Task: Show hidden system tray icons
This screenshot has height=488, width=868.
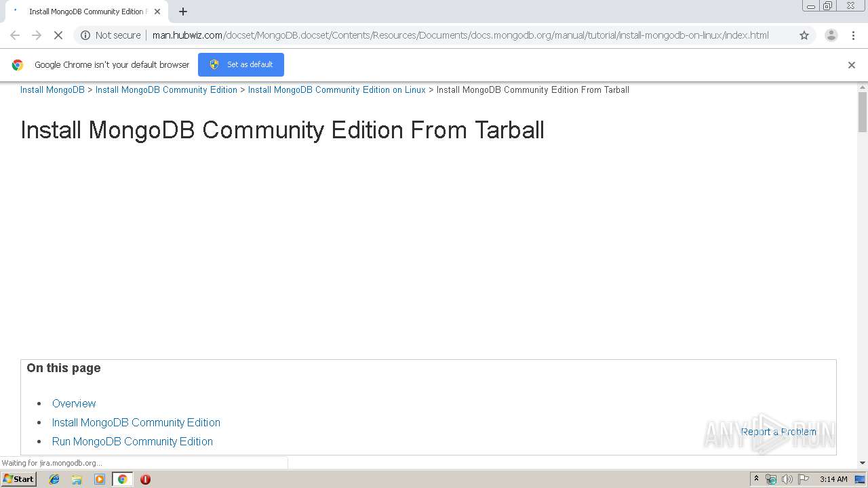Action: [x=756, y=479]
